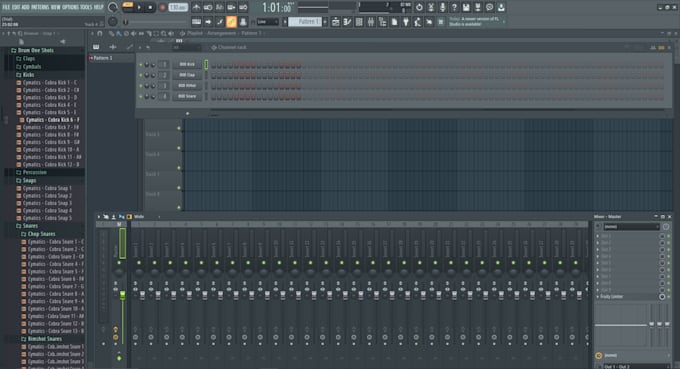Open the plugin picker plug icon

click(406, 22)
